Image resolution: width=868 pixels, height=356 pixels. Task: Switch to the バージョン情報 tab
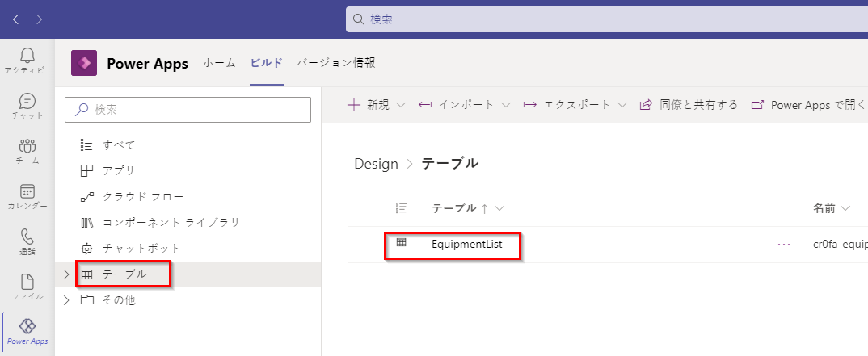coord(335,63)
